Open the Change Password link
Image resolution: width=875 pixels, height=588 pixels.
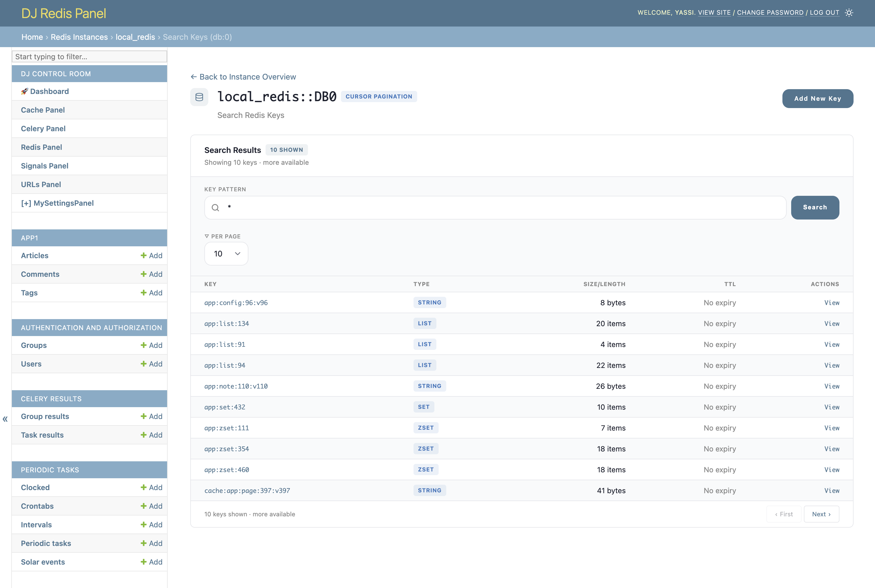point(770,12)
